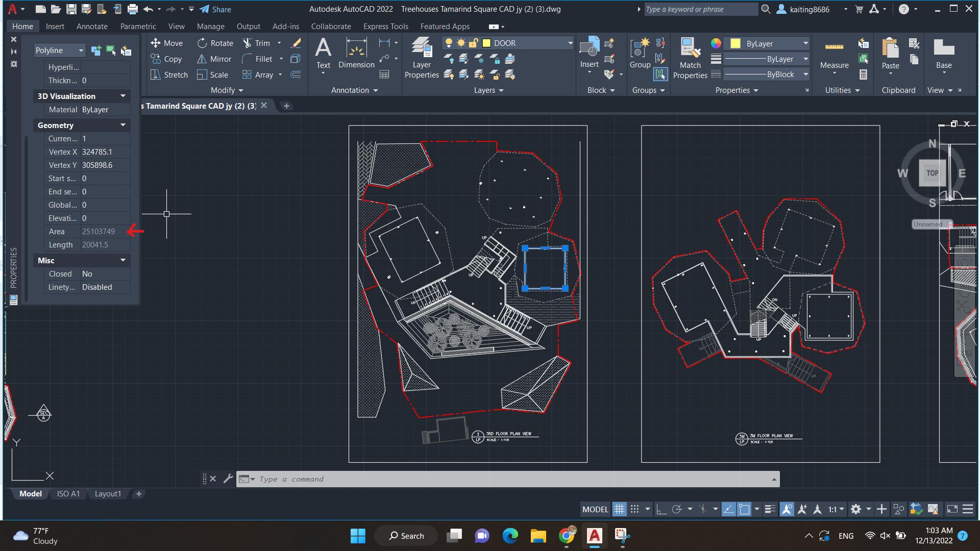Activate the Mirror tool
The width and height of the screenshot is (980, 551).
[x=214, y=59]
